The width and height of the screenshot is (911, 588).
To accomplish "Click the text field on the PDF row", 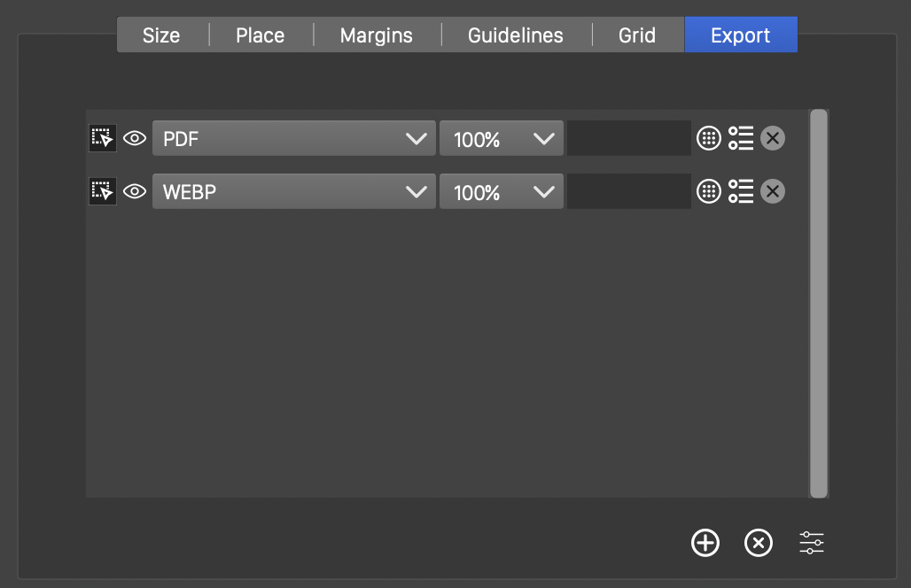I will (629, 138).
